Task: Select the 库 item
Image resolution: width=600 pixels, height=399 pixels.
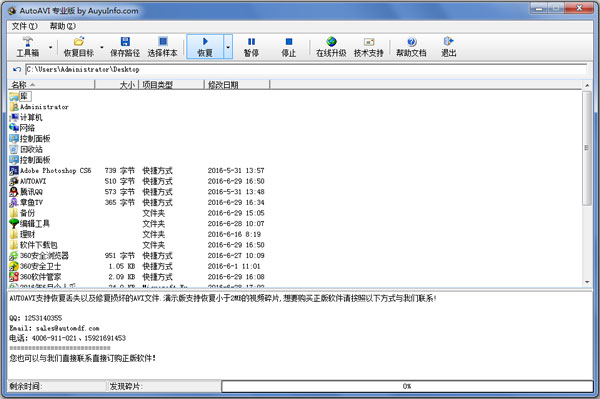Action: [x=21, y=96]
